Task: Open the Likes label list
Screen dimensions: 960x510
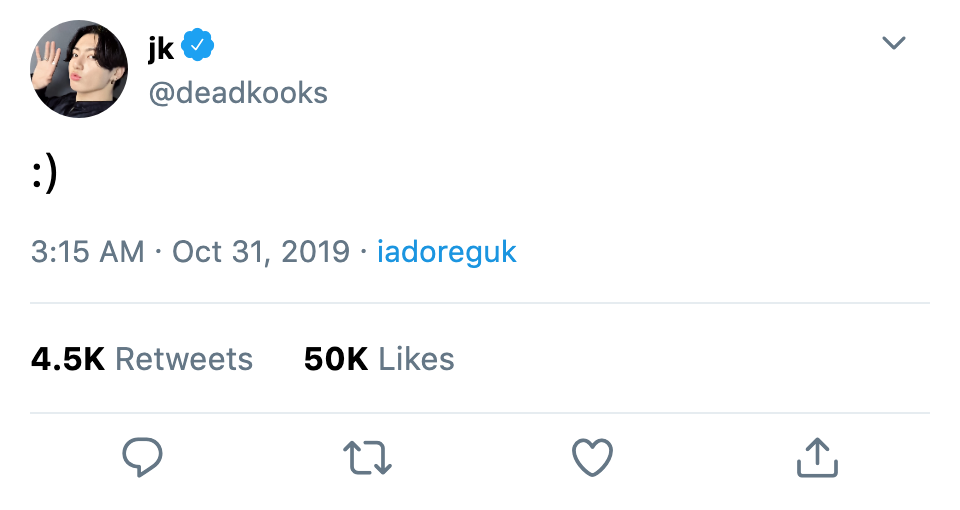Action: 416,359
